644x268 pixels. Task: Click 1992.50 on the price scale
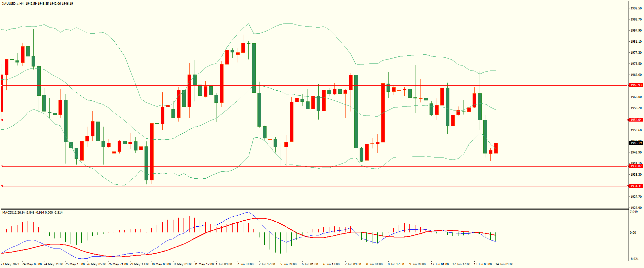click(x=636, y=8)
